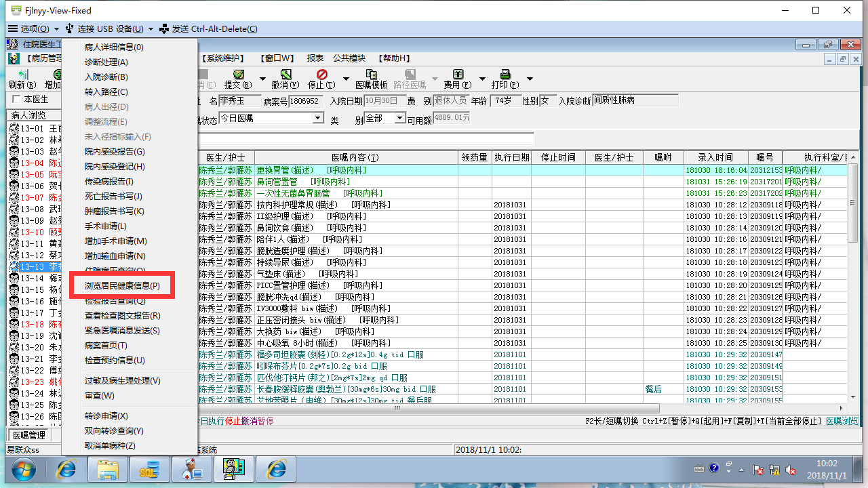Open the 选项(O) dropdown menu
The width and height of the screenshot is (868, 488).
click(x=34, y=29)
